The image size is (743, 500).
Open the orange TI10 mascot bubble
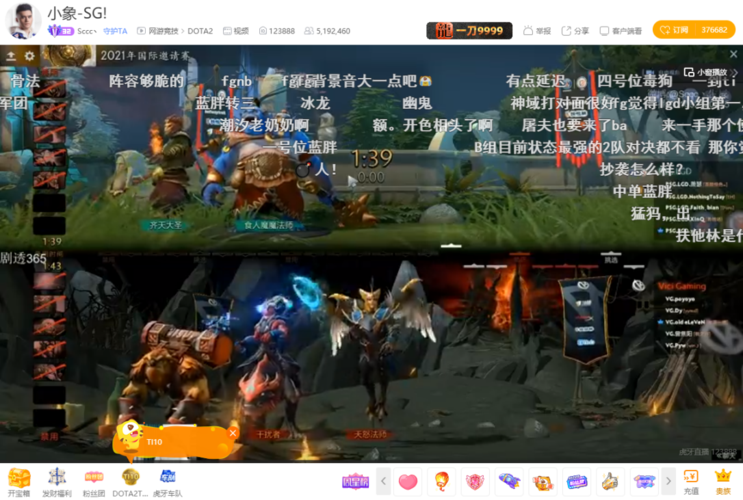[x=173, y=442]
